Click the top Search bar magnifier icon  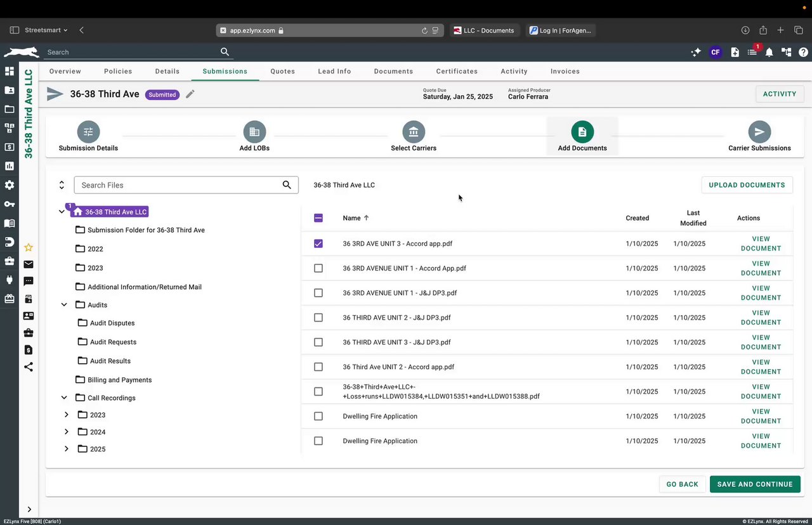coord(225,52)
